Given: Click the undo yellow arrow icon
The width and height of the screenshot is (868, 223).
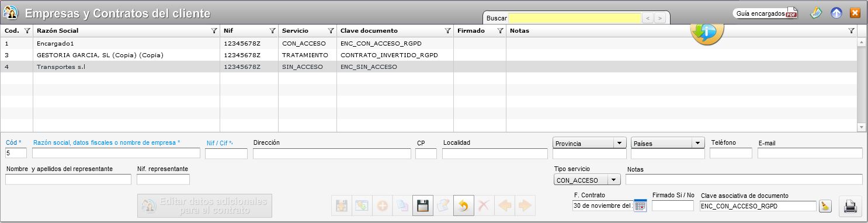Looking at the screenshot, I should pyautogui.click(x=464, y=205).
